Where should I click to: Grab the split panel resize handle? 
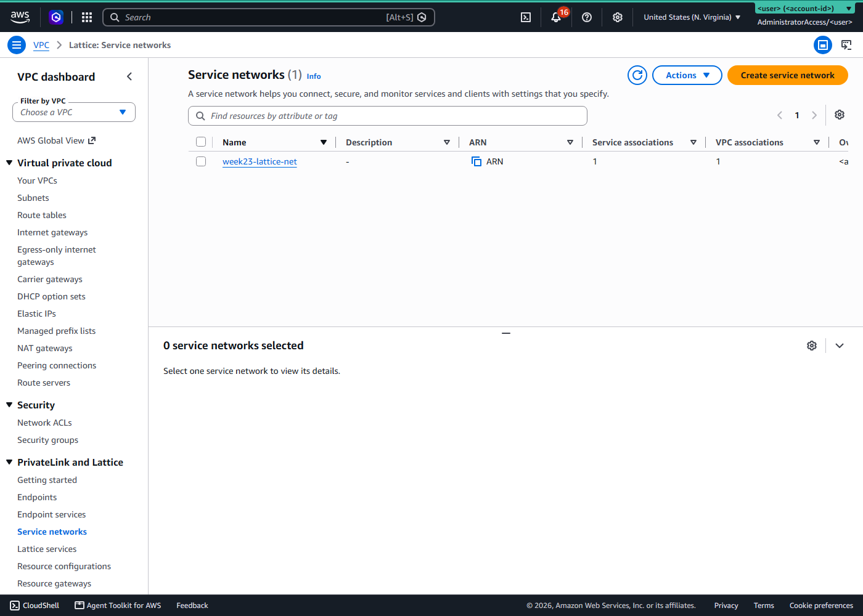click(x=506, y=333)
